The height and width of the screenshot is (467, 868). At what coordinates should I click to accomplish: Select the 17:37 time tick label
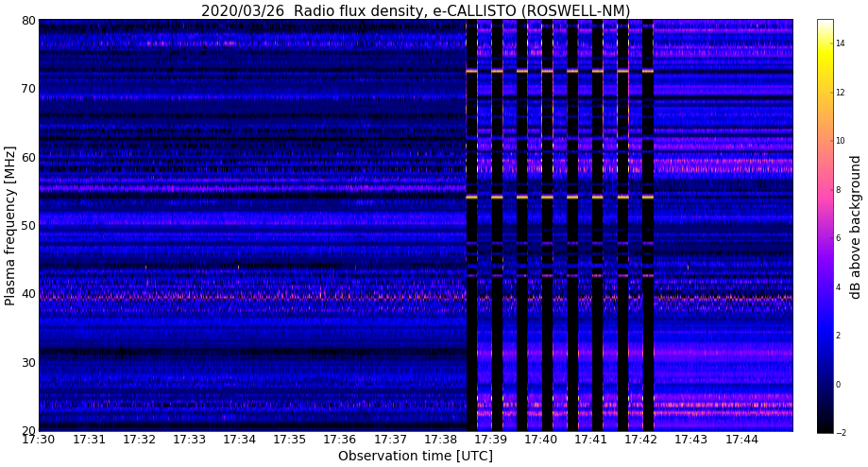[390, 440]
